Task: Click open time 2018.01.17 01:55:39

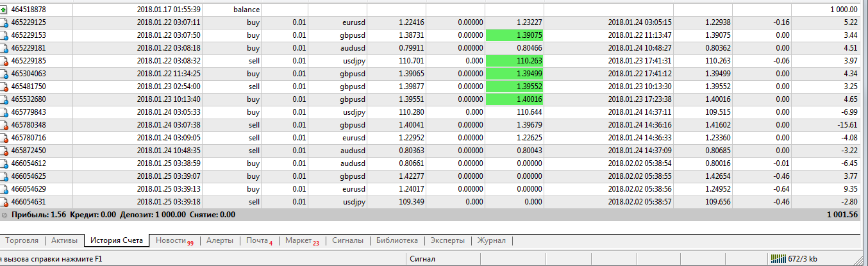Action: coord(169,10)
